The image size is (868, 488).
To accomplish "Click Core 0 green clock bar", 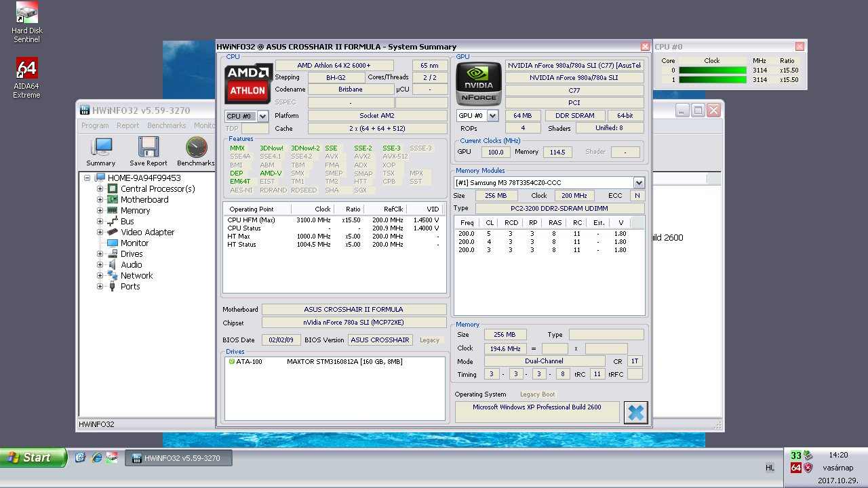I will pos(712,70).
